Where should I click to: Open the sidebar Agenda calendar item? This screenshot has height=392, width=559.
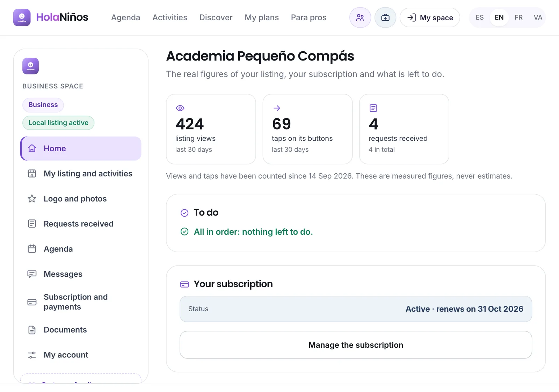point(81,249)
